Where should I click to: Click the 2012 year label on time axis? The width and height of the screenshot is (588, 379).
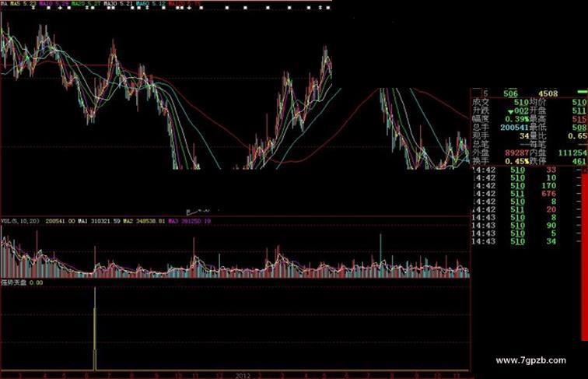243,375
